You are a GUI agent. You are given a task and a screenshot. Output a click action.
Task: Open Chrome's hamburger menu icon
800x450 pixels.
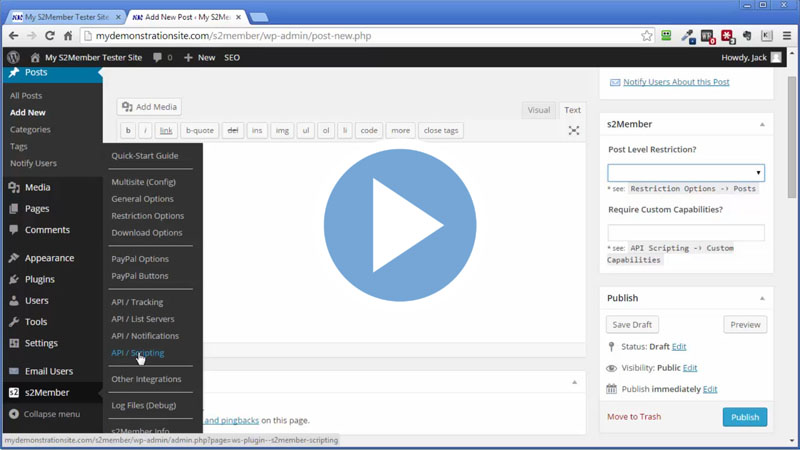point(787,36)
